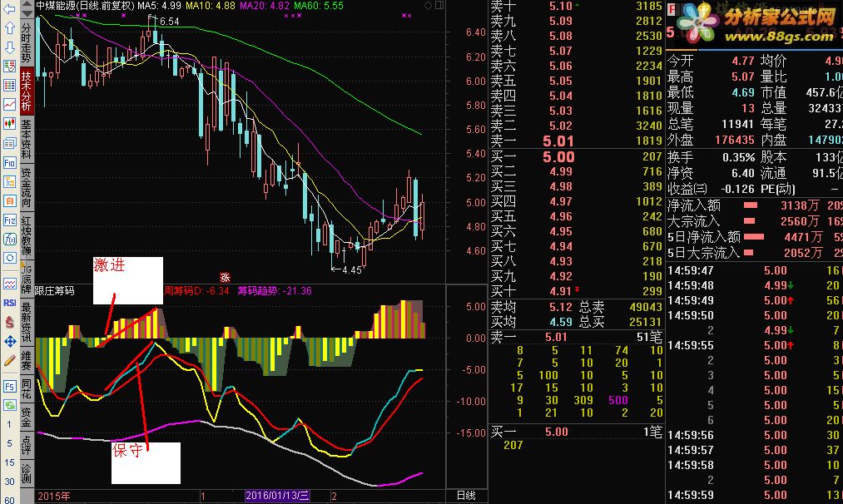Select the 1-minute period button
This screenshot has width=843, height=504.
[x=9, y=424]
